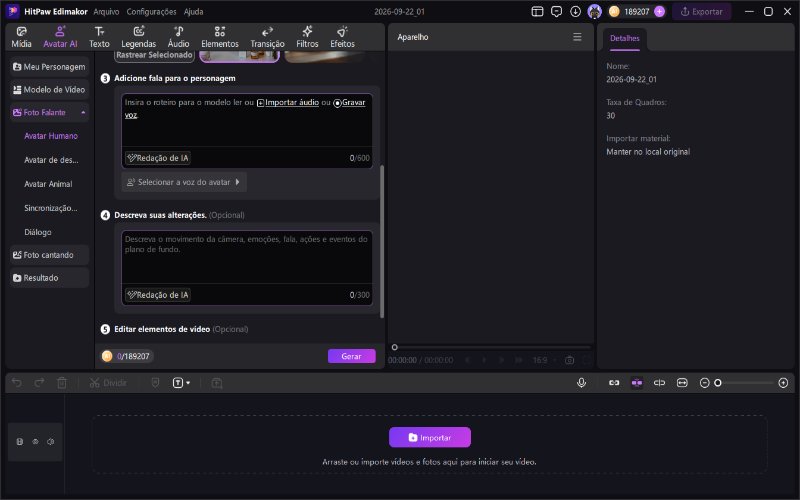Click the fit-to-timeline width icon
Screen dimensions: 800x500
[682, 383]
